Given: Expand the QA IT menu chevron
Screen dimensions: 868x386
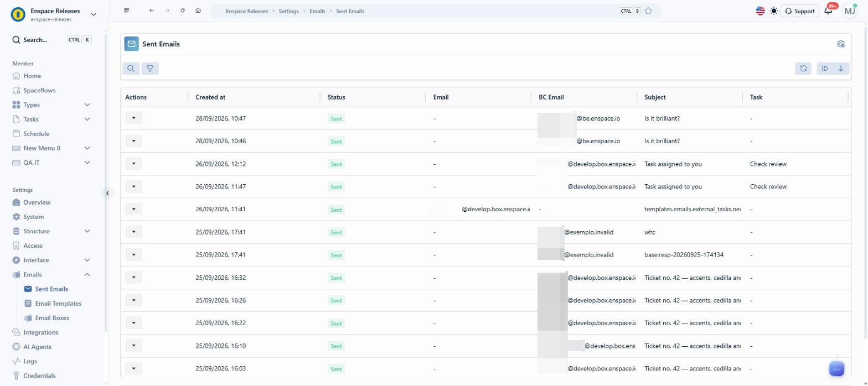Looking at the screenshot, I should coord(87,162).
